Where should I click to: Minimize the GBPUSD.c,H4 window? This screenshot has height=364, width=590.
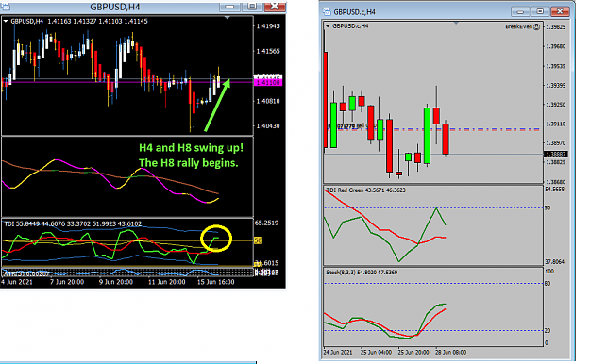(520, 12)
